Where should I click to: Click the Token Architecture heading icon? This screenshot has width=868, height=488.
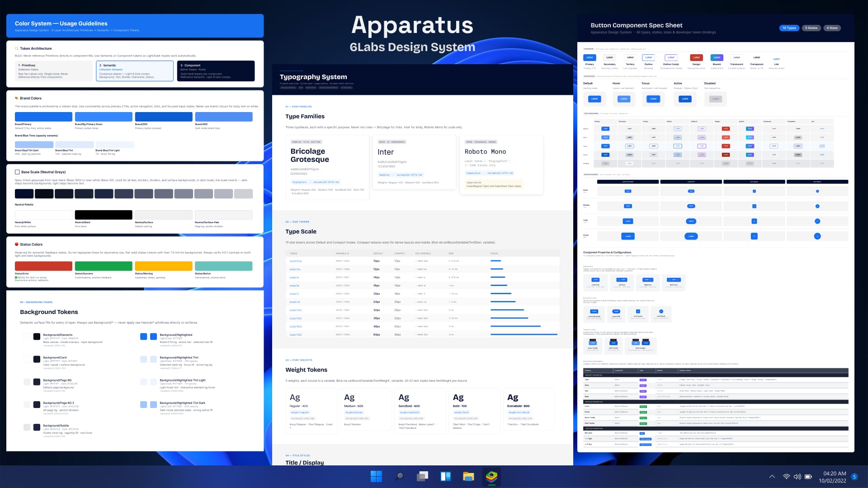(17, 48)
